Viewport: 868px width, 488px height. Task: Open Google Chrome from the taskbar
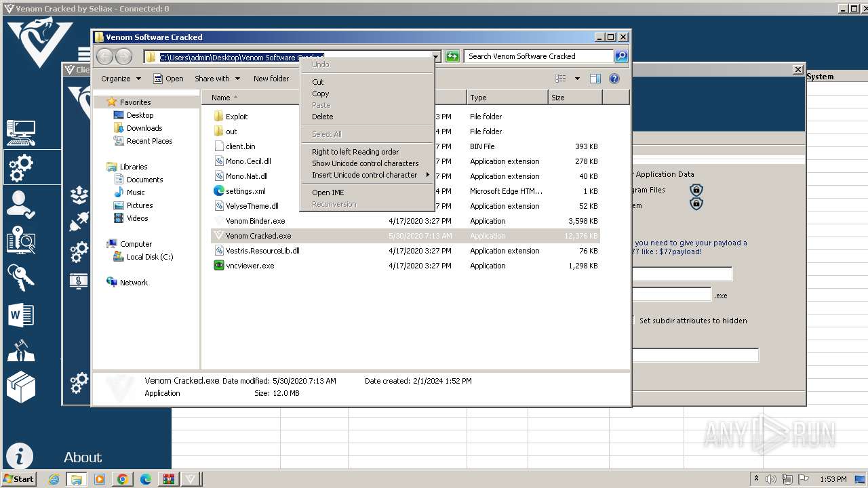coord(123,479)
